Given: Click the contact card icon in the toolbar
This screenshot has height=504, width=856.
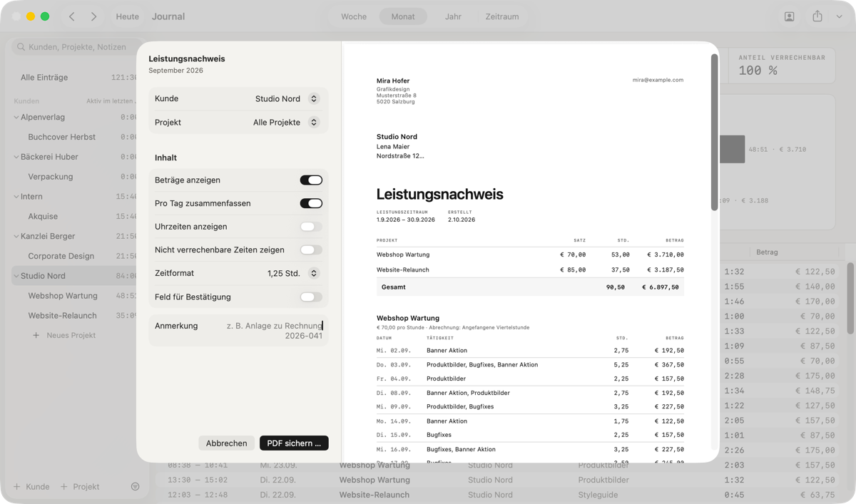Looking at the screenshot, I should click(790, 16).
